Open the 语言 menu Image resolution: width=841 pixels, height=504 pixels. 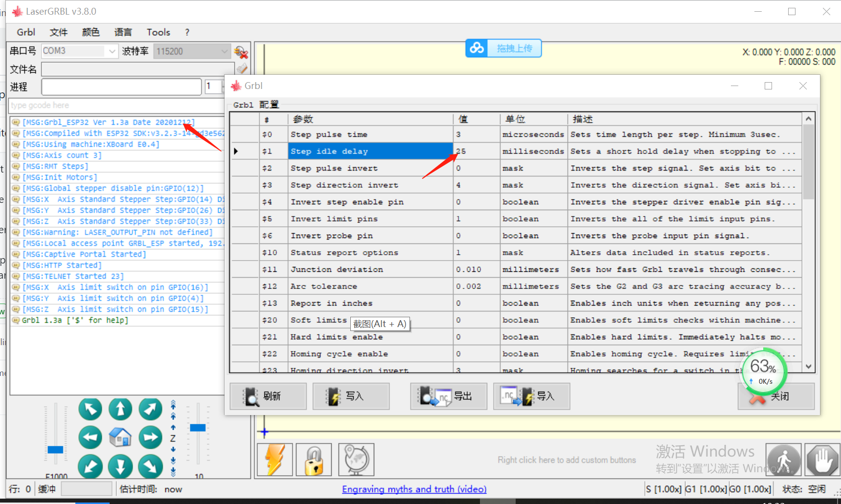pyautogui.click(x=123, y=32)
